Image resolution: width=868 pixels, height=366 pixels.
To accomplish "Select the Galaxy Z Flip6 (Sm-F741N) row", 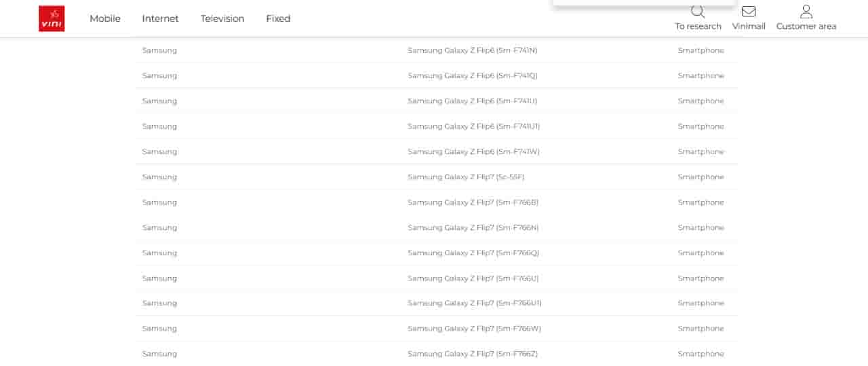I will [x=472, y=50].
